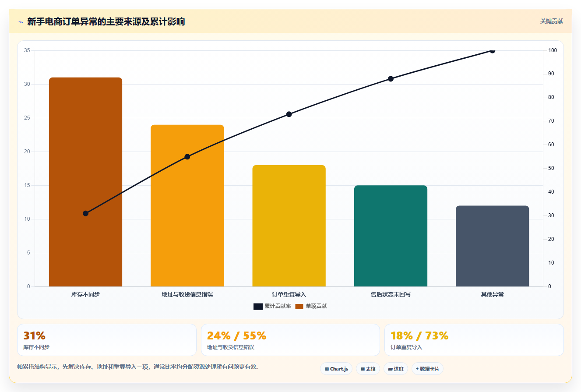Click the 进度 chip icon

point(390,369)
